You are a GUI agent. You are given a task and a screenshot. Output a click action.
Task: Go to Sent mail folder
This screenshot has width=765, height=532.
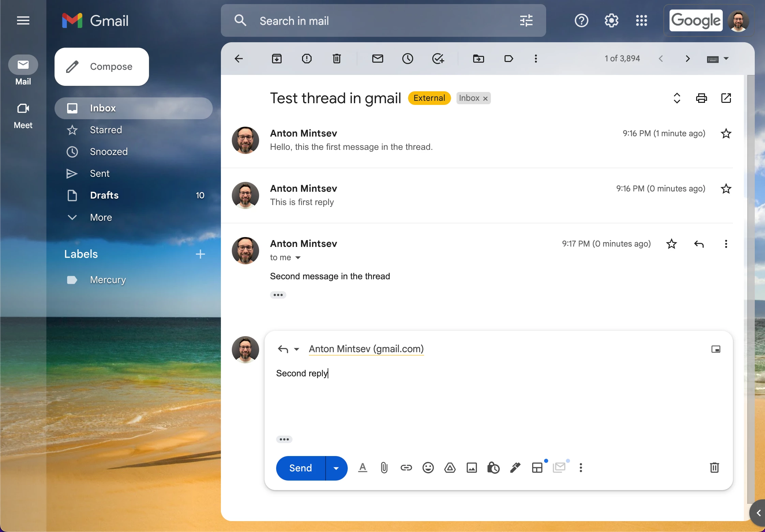100,173
